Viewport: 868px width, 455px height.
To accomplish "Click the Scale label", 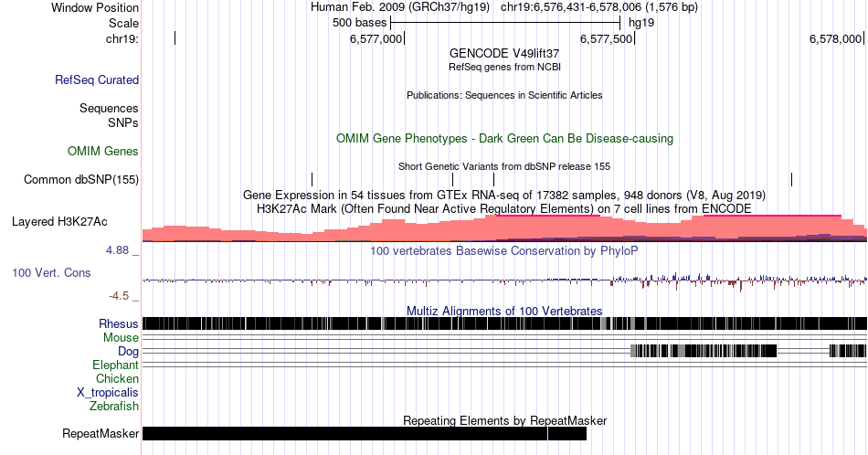I will pos(123,23).
